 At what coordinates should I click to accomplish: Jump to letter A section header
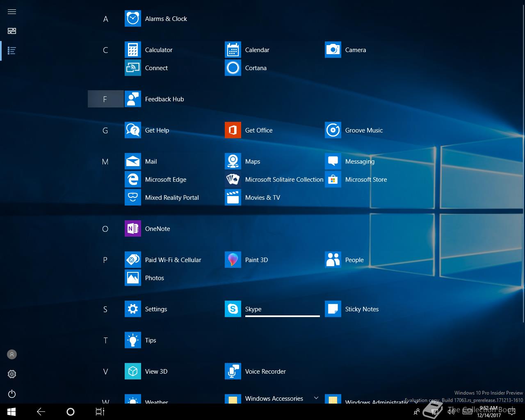(x=105, y=19)
